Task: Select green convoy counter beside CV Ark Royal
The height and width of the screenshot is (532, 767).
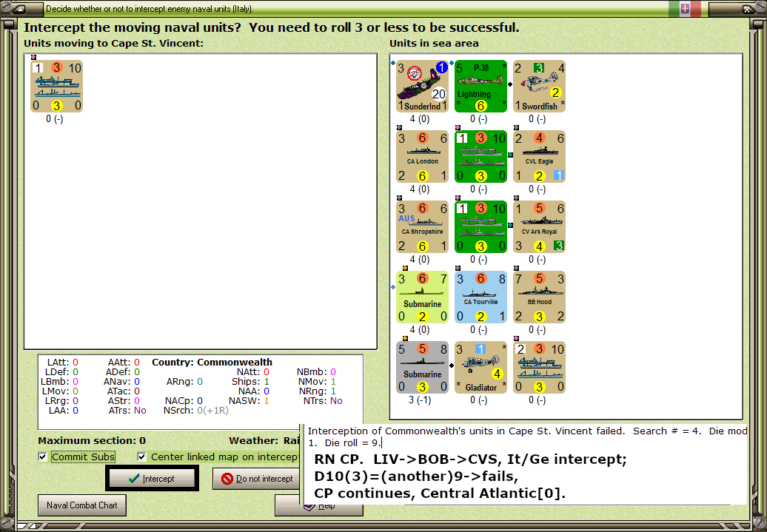Action: coord(480,227)
